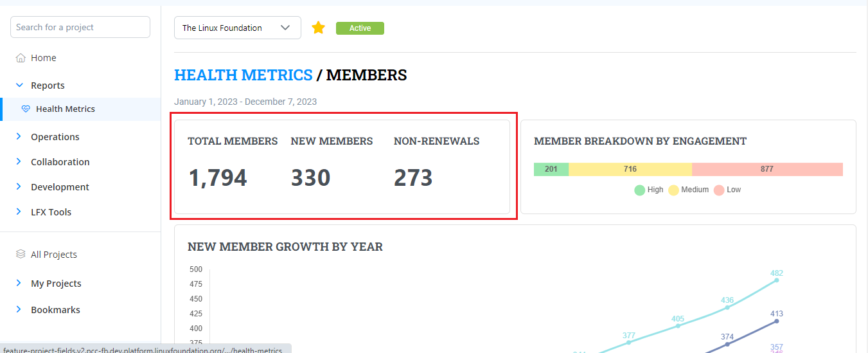Toggle the Medium engagement legend dot

click(674, 190)
